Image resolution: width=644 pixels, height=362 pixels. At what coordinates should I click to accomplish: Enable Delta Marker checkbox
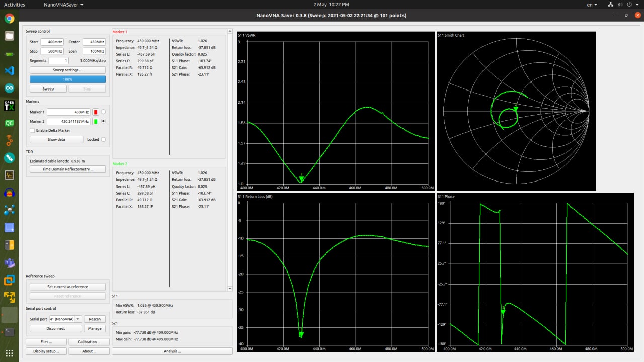pyautogui.click(x=32, y=130)
